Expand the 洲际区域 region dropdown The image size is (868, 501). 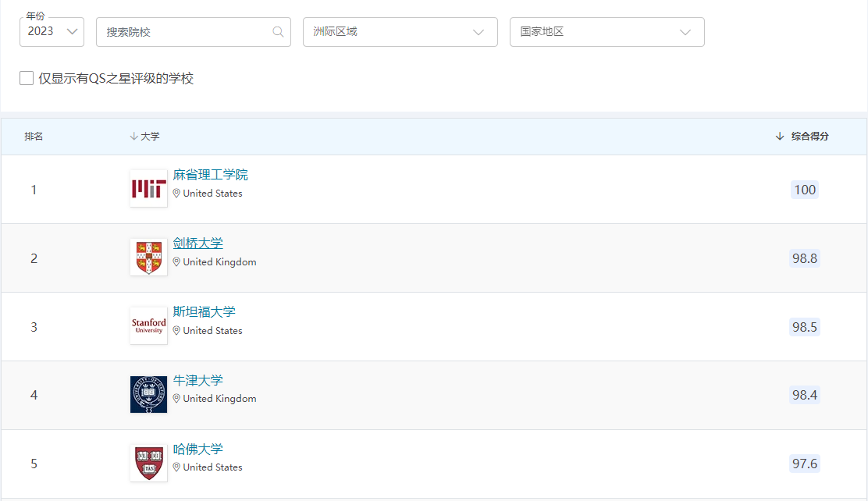[400, 32]
